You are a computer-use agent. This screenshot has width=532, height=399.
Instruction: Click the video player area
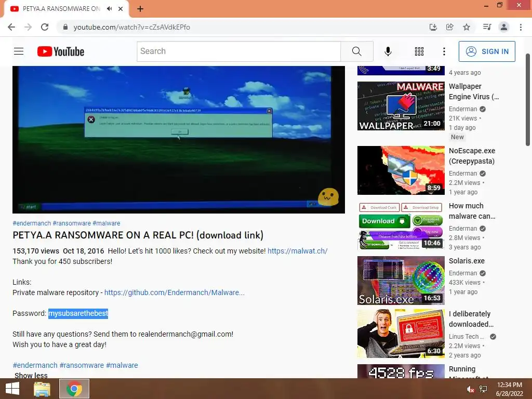(179, 139)
